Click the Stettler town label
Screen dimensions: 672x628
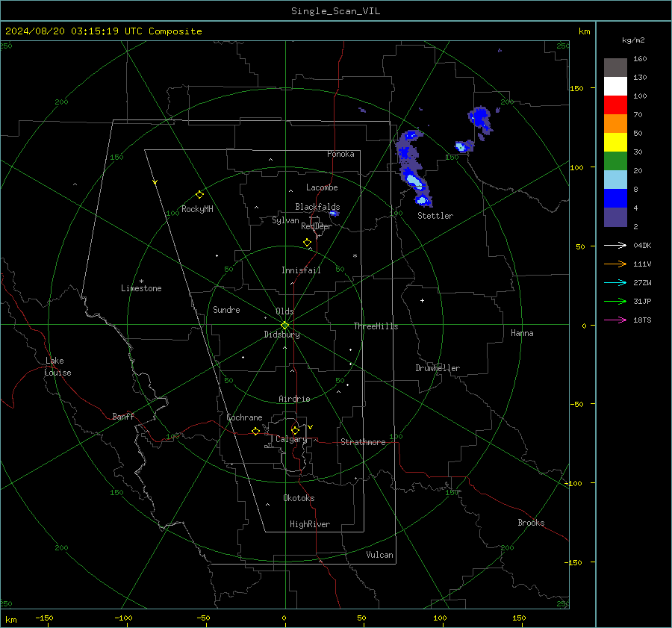[x=435, y=216]
